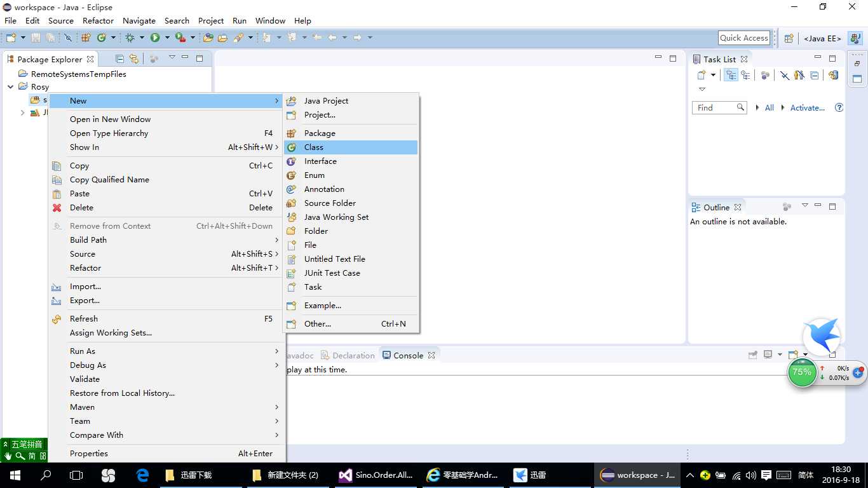This screenshot has width=868, height=488.
Task: Open dropdown next to New Java Class icon
Action: 113,37
